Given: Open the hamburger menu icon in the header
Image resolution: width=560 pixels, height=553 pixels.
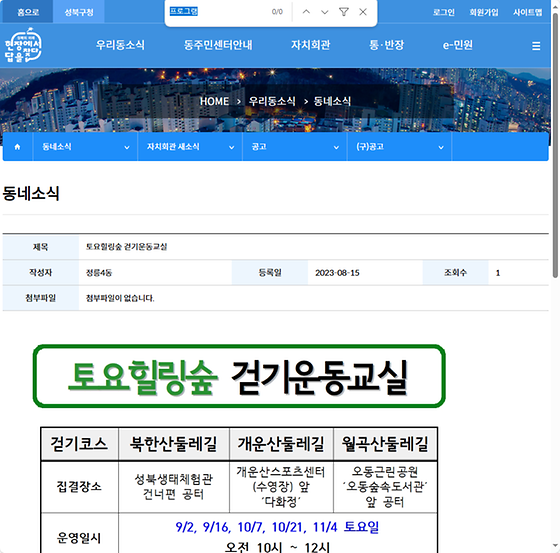Looking at the screenshot, I should click(536, 46).
